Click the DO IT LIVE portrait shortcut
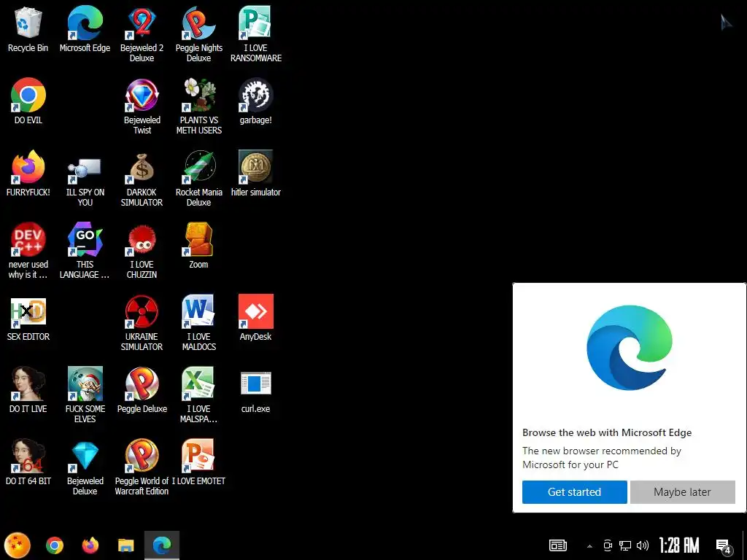The image size is (747, 560). [28, 391]
